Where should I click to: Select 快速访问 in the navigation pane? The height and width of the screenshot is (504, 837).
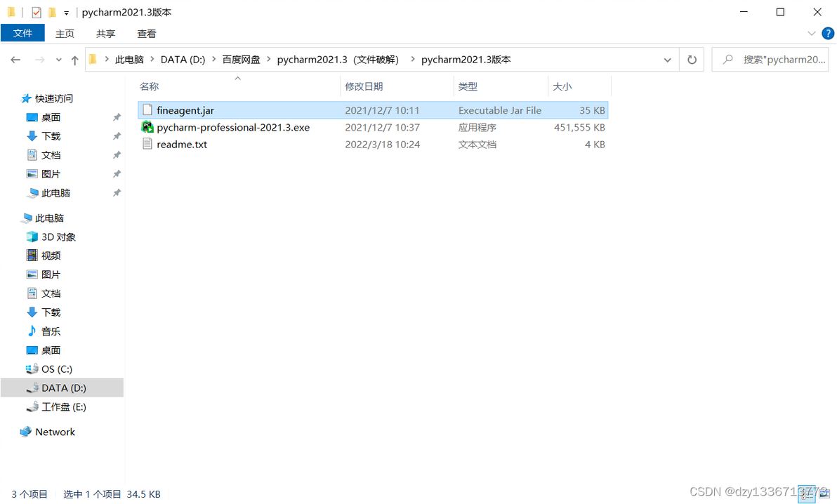click(x=53, y=98)
